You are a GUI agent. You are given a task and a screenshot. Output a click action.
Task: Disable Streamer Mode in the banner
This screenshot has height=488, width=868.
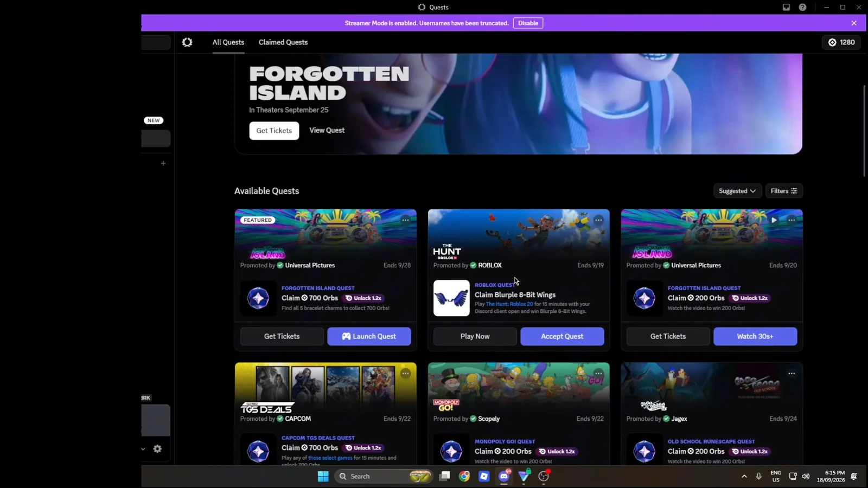[528, 23]
